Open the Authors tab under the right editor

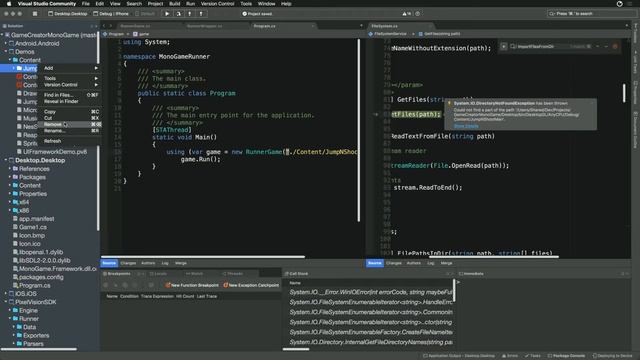[413, 263]
